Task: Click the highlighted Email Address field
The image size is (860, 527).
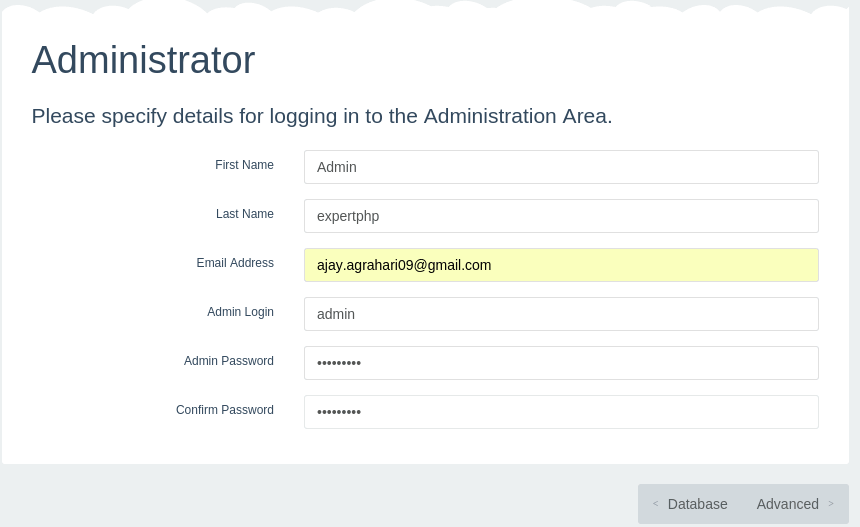Action: pyautogui.click(x=561, y=265)
